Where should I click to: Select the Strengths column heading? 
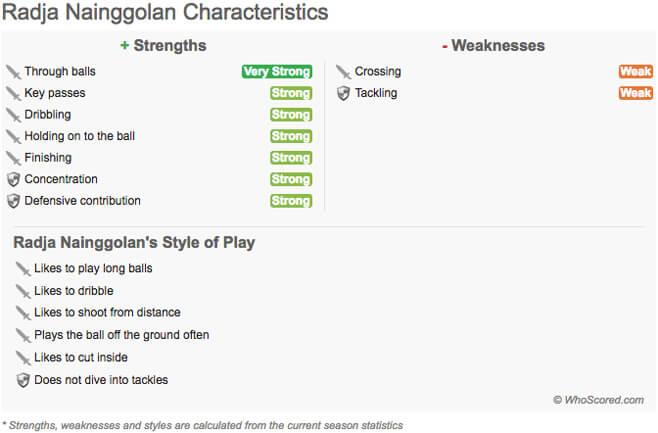click(x=163, y=45)
